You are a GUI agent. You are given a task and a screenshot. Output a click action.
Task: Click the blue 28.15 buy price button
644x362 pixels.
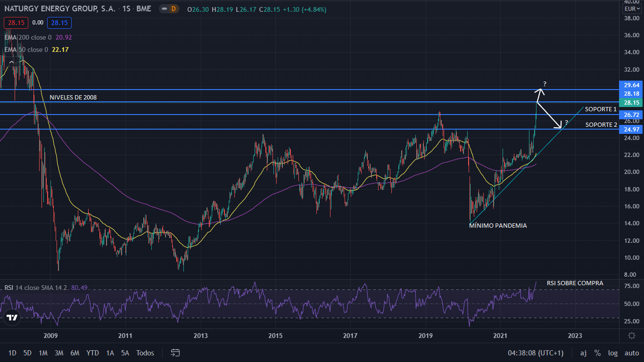(59, 22)
